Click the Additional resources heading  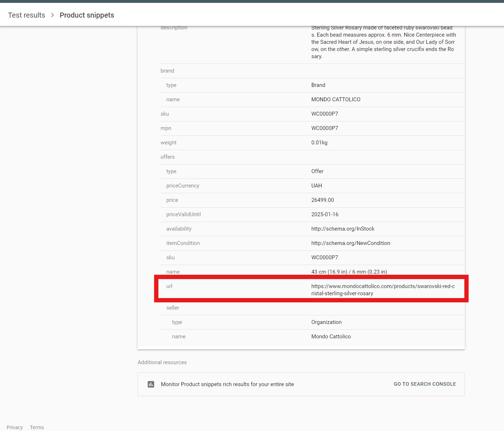[162, 362]
